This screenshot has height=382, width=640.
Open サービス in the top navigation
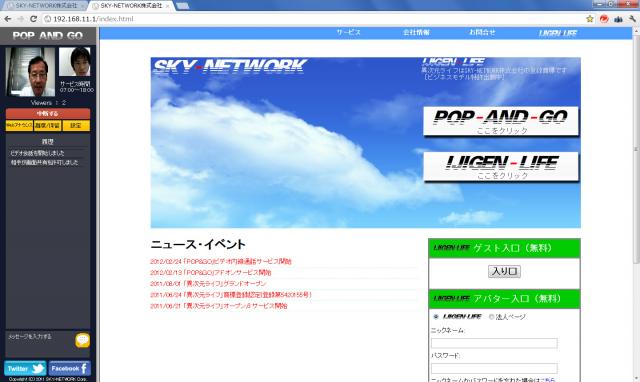[348, 32]
